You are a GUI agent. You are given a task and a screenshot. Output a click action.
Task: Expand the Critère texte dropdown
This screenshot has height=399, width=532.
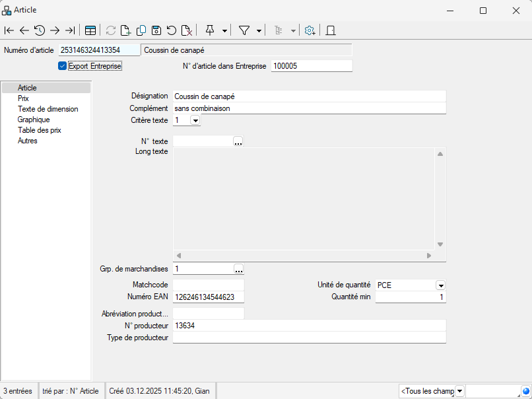point(195,120)
